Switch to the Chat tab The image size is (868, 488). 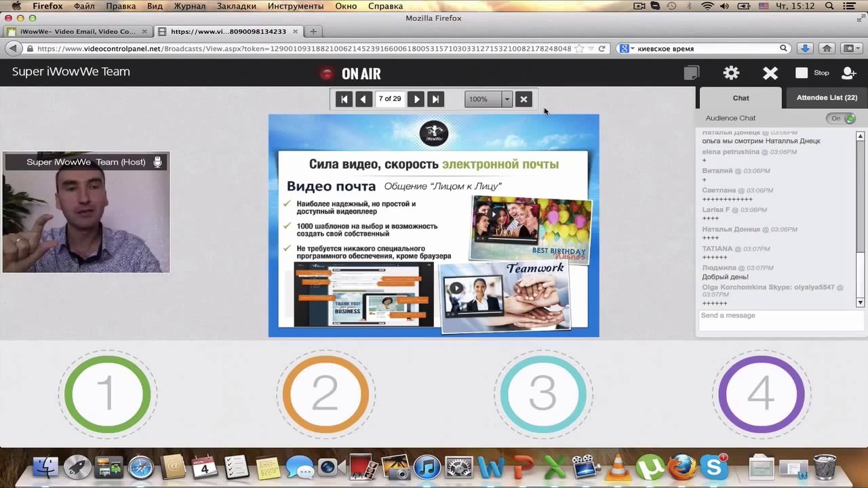coord(741,98)
